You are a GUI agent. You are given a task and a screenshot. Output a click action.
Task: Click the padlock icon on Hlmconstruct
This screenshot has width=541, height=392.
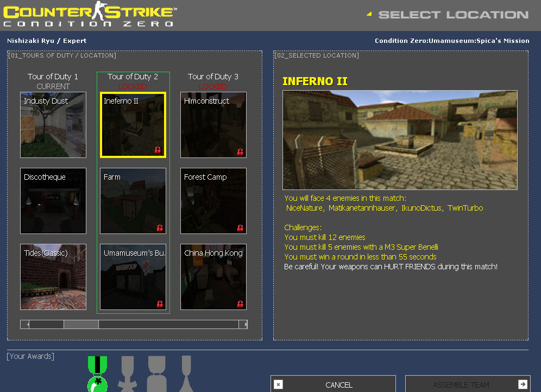pyautogui.click(x=240, y=153)
